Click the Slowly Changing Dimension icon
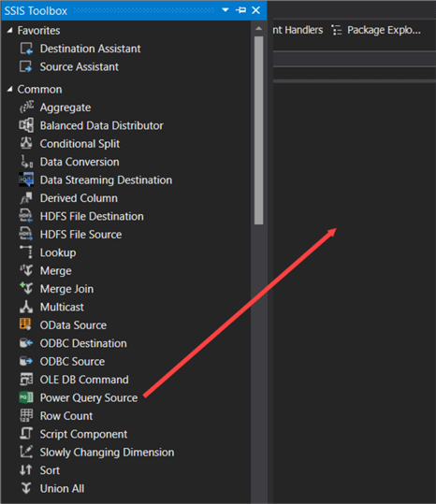The width and height of the screenshot is (436, 504). (26, 452)
